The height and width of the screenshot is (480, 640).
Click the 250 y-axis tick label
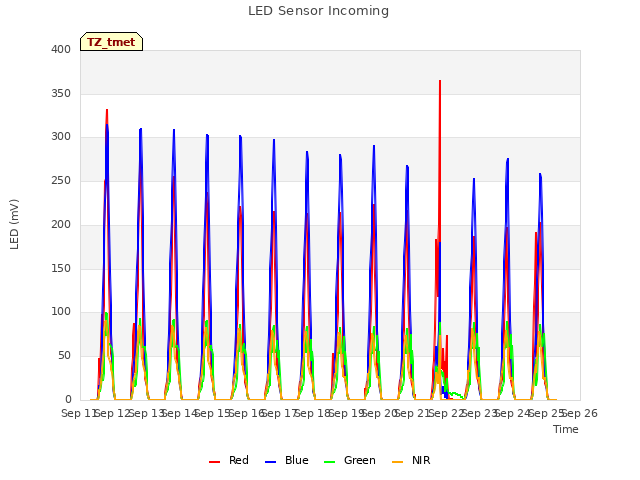(61, 180)
